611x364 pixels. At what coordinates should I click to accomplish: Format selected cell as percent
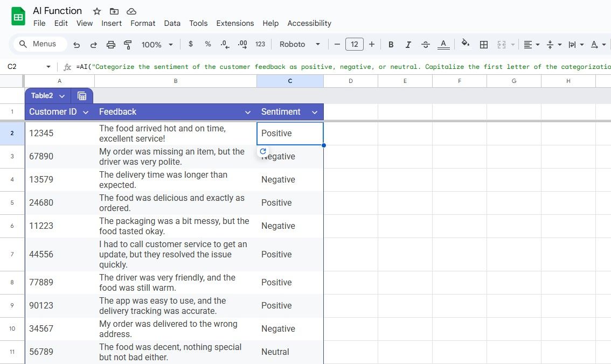tap(207, 44)
